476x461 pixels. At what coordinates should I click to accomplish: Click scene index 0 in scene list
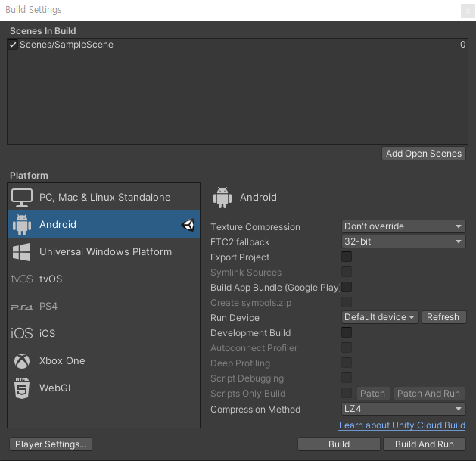click(462, 45)
